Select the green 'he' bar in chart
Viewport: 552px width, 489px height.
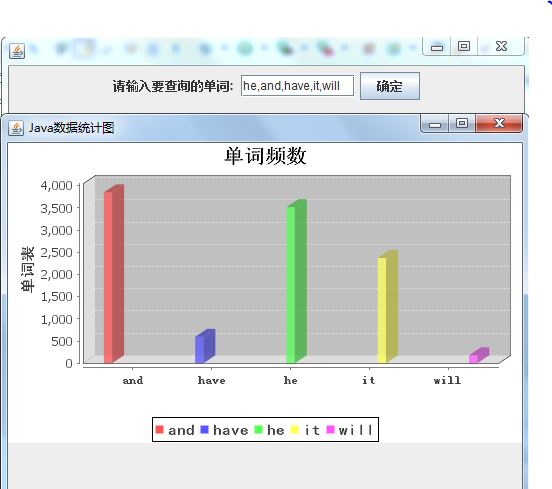coord(296,282)
